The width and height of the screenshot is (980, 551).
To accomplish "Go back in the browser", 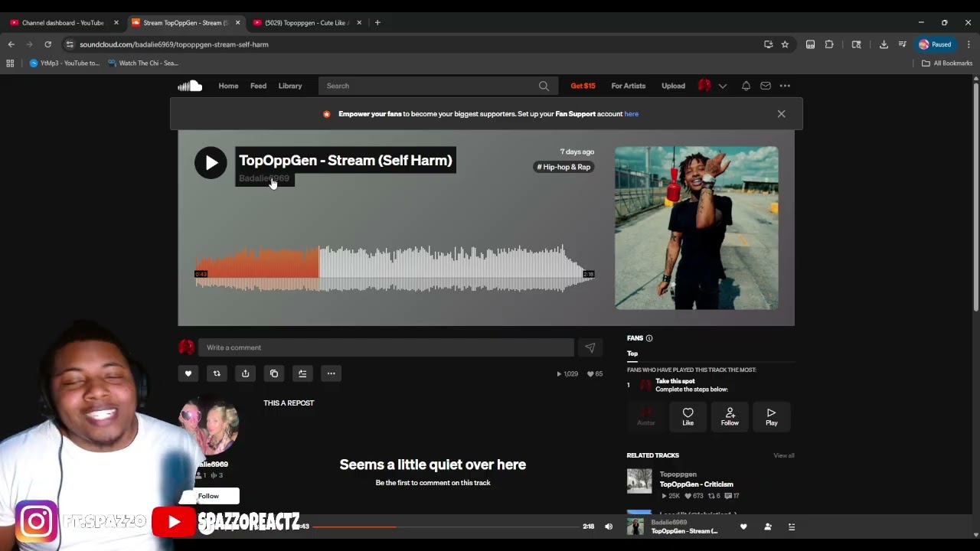I will point(11,44).
